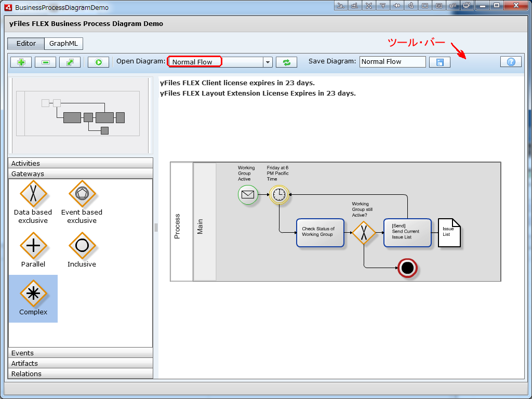Click the green plus zoom-in button
The image size is (532, 399).
21,62
